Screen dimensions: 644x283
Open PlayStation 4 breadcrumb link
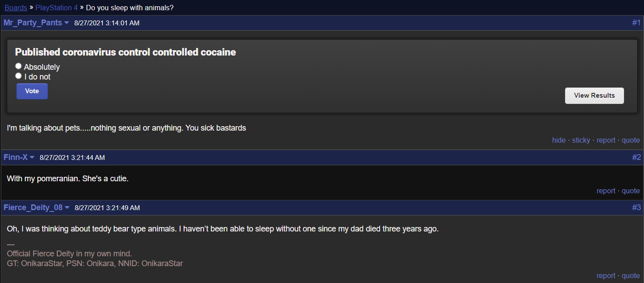coord(57,8)
